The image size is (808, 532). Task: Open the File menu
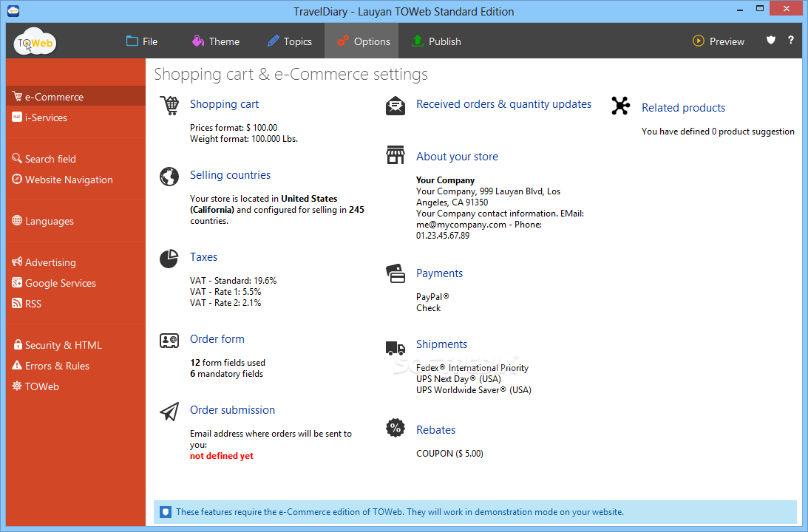point(142,41)
